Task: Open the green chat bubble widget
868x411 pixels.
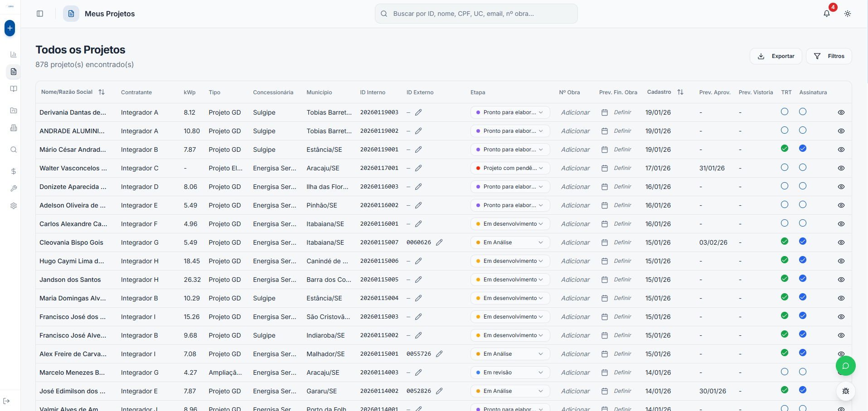Action: [845, 366]
